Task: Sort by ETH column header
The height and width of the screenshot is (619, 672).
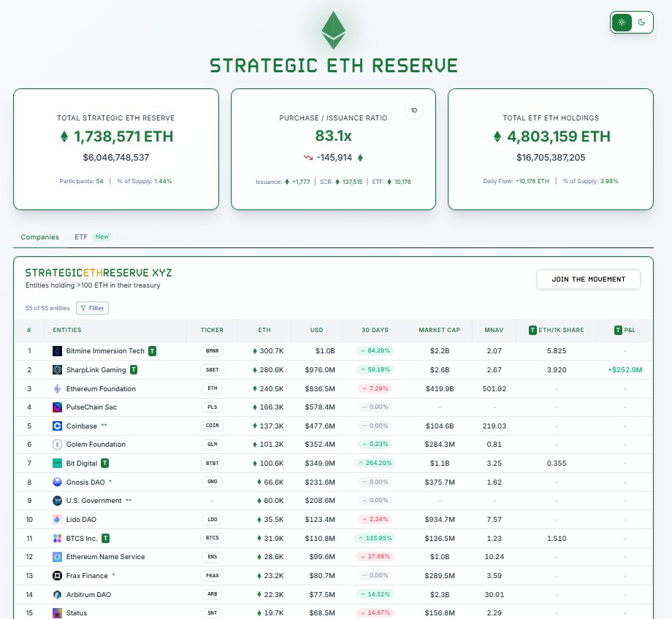Action: [x=264, y=330]
